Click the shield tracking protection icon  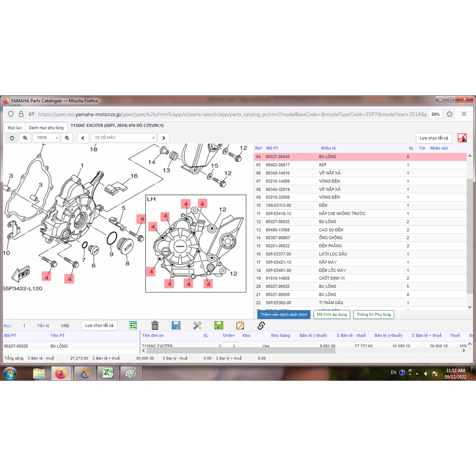11,114
